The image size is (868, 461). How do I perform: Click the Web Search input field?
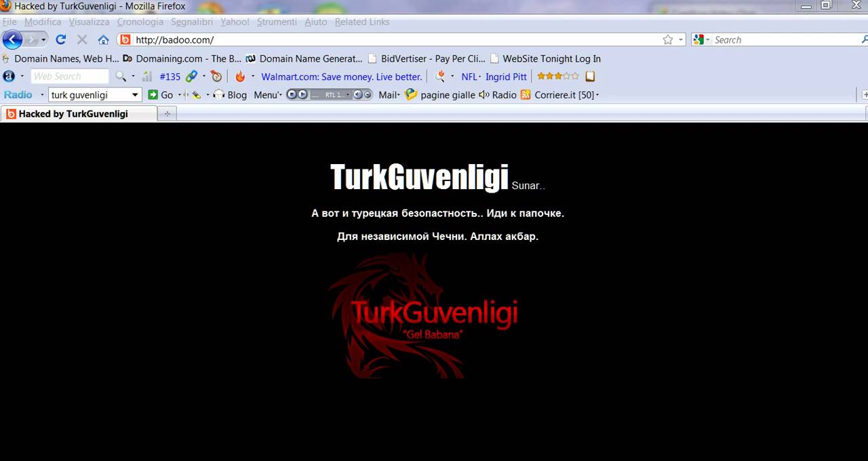tap(70, 77)
